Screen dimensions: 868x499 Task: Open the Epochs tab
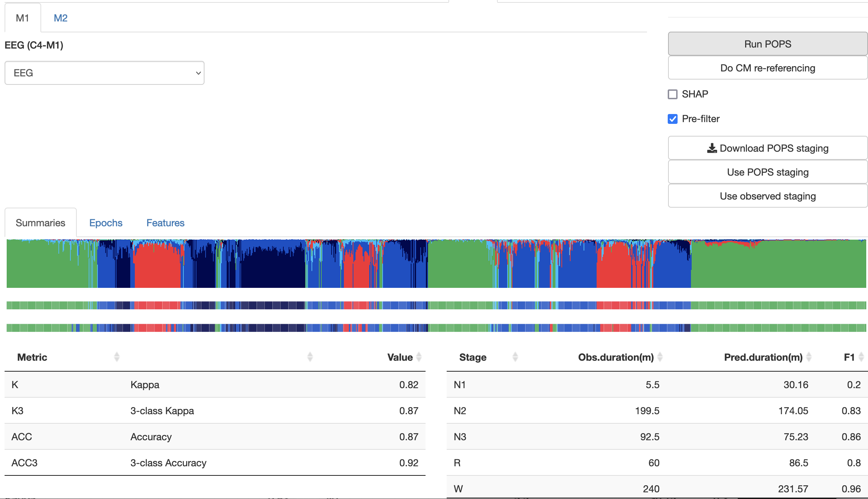coord(106,223)
